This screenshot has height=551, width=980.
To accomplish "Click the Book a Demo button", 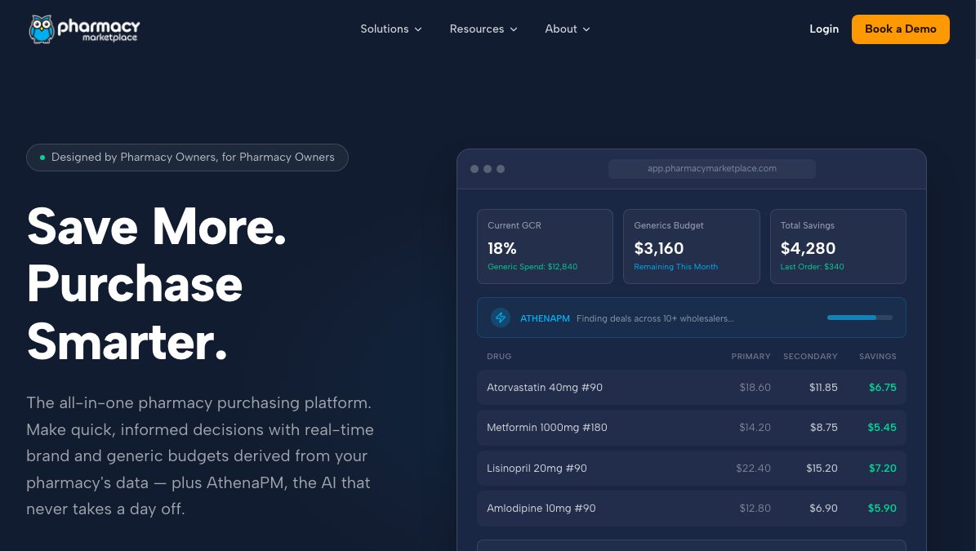I will (x=901, y=29).
